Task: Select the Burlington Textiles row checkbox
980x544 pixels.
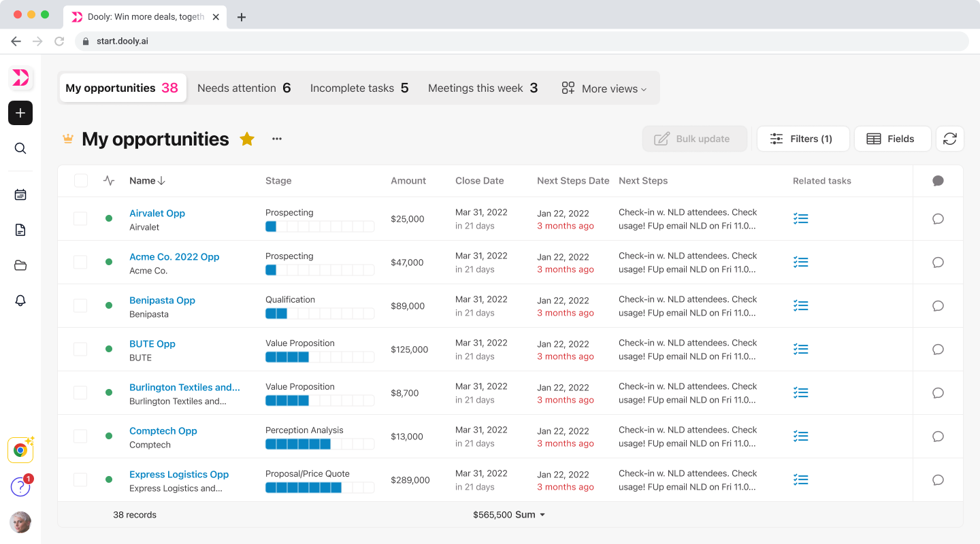Action: pyautogui.click(x=80, y=393)
